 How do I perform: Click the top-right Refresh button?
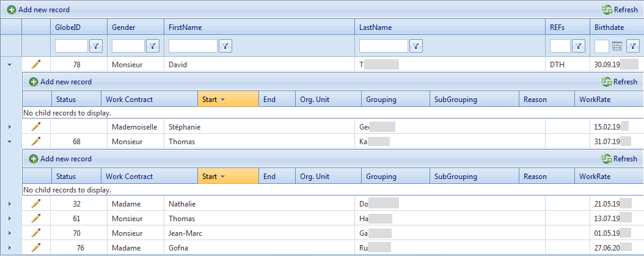tap(620, 10)
